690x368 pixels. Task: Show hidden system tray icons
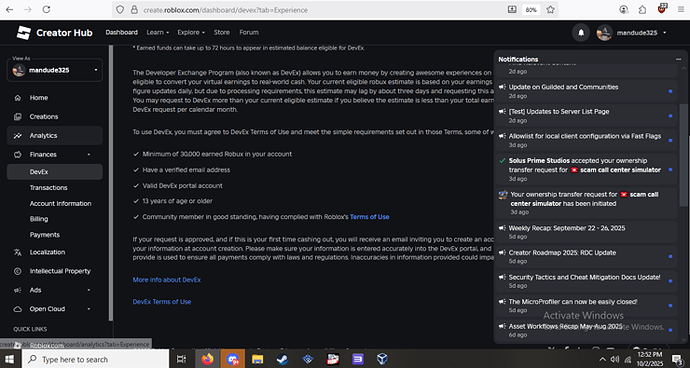tap(603, 359)
